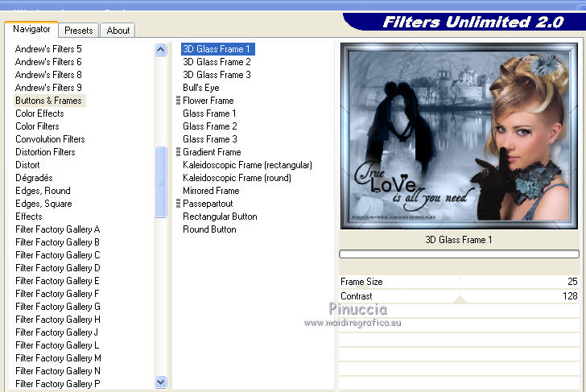Viewport: 586px width, 392px height.
Task: Select Color Effects category
Action: [x=39, y=113]
